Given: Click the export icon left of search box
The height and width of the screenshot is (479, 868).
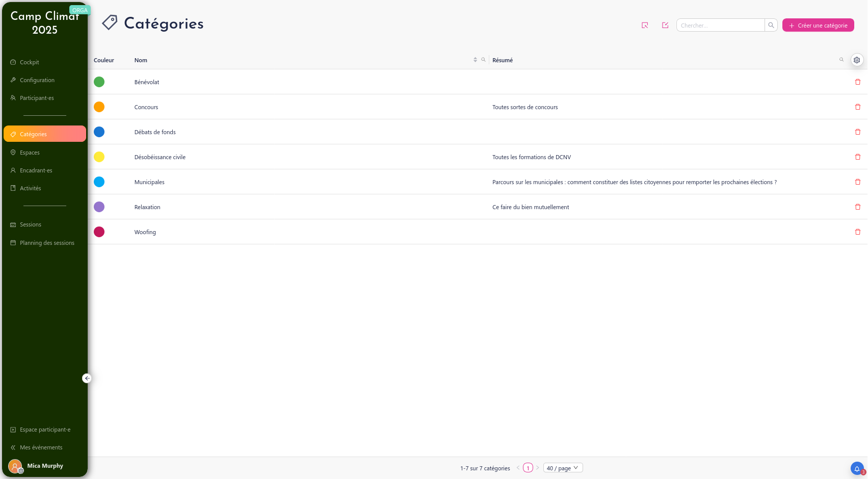Looking at the screenshot, I should tap(665, 26).
